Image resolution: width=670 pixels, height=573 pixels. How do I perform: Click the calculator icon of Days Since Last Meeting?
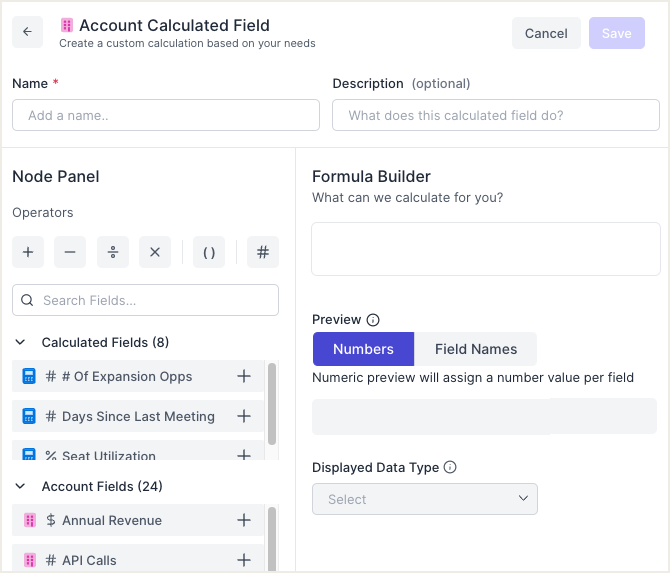(29, 416)
